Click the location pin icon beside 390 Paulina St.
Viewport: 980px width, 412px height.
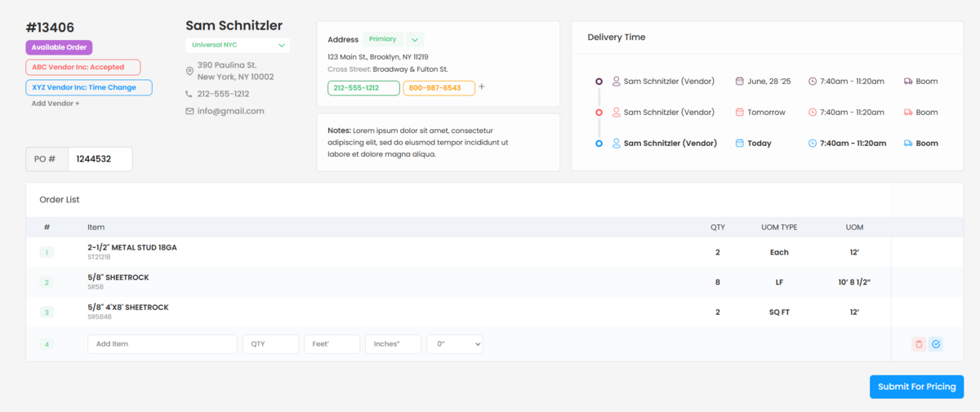click(x=189, y=71)
